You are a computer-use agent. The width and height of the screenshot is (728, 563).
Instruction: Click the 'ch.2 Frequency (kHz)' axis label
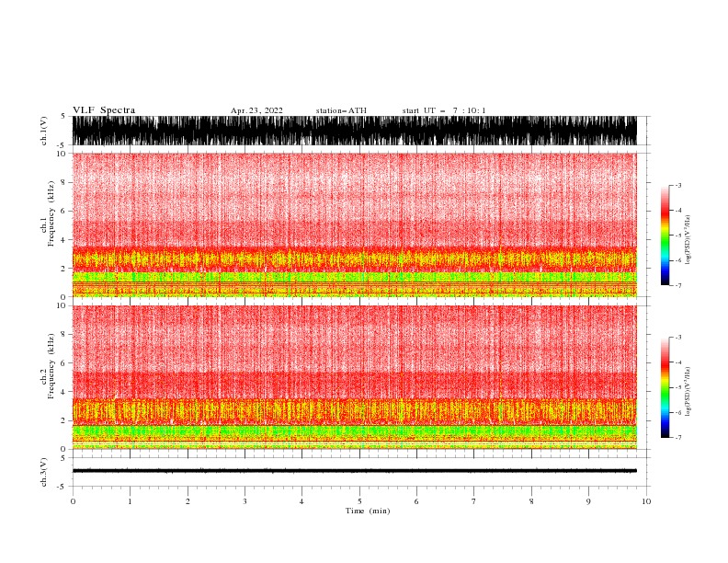click(x=48, y=366)
